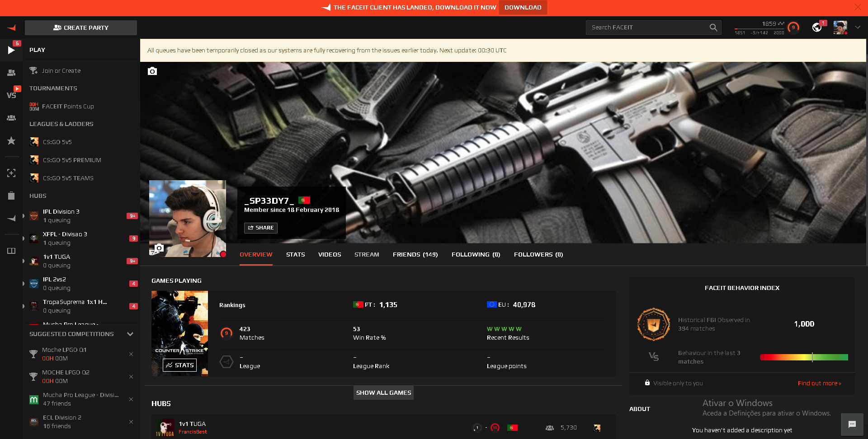Image resolution: width=868 pixels, height=439 pixels.
Task: Open the Friends (149) tab
Action: (x=415, y=255)
